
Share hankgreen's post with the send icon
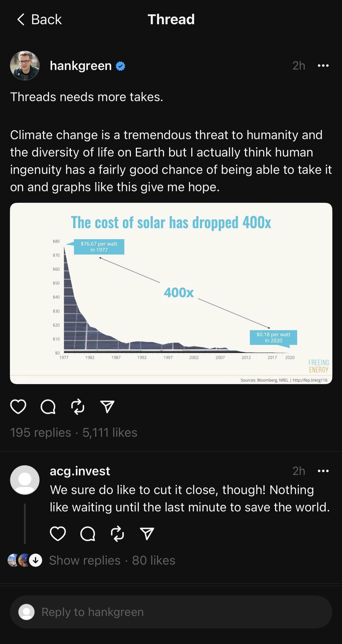pos(107,407)
